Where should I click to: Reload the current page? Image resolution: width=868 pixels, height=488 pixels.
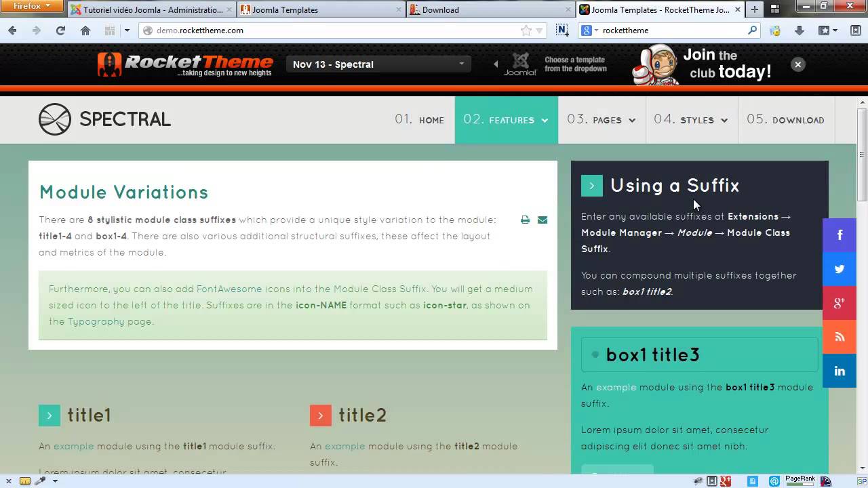(60, 30)
